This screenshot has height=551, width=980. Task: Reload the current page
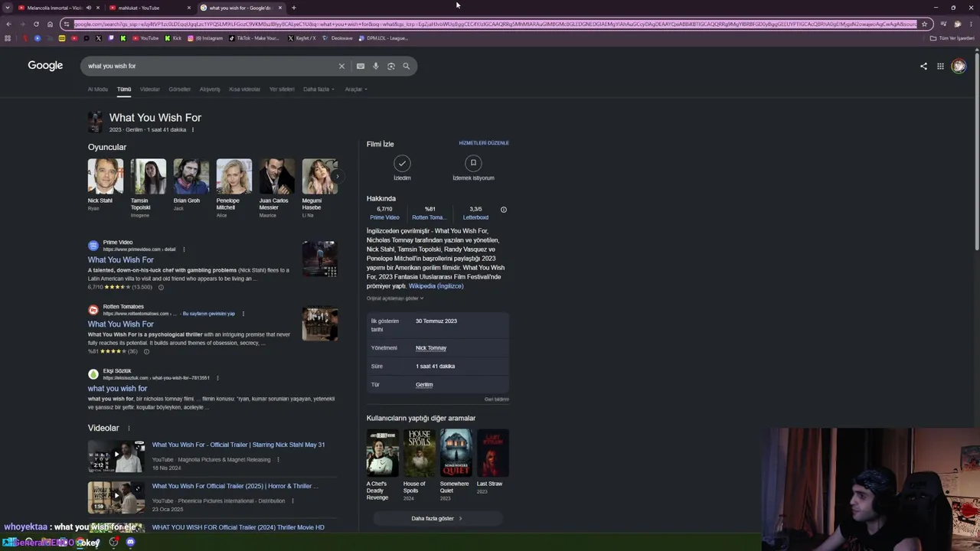coord(36,24)
